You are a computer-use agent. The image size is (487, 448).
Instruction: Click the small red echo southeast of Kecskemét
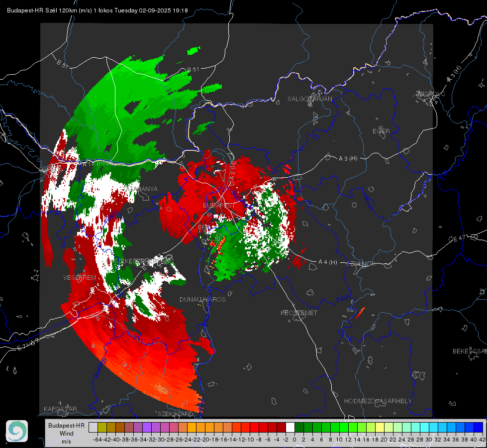(360, 313)
